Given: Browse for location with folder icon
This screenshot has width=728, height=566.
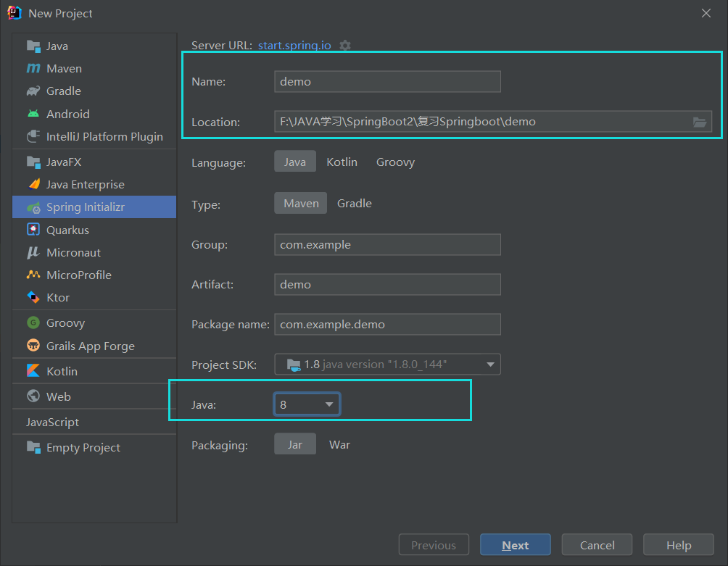Looking at the screenshot, I should coord(700,122).
